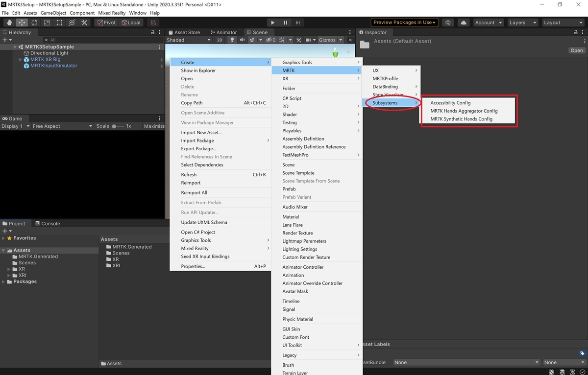Toggle grid snapping icon
The height and width of the screenshot is (375, 588).
point(153,23)
